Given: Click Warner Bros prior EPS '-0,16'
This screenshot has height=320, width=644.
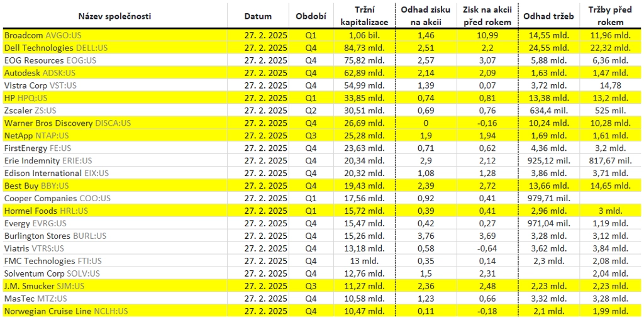Looking at the screenshot, I should (x=487, y=123).
